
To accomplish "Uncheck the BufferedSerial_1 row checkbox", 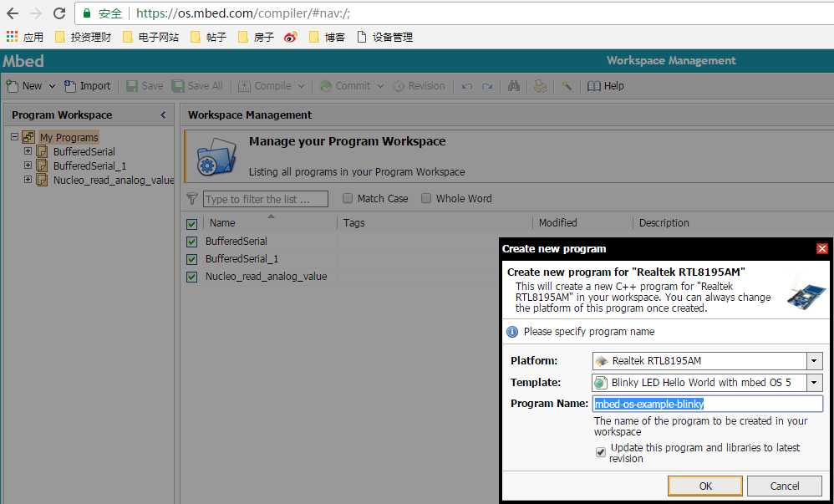I will click(192, 260).
